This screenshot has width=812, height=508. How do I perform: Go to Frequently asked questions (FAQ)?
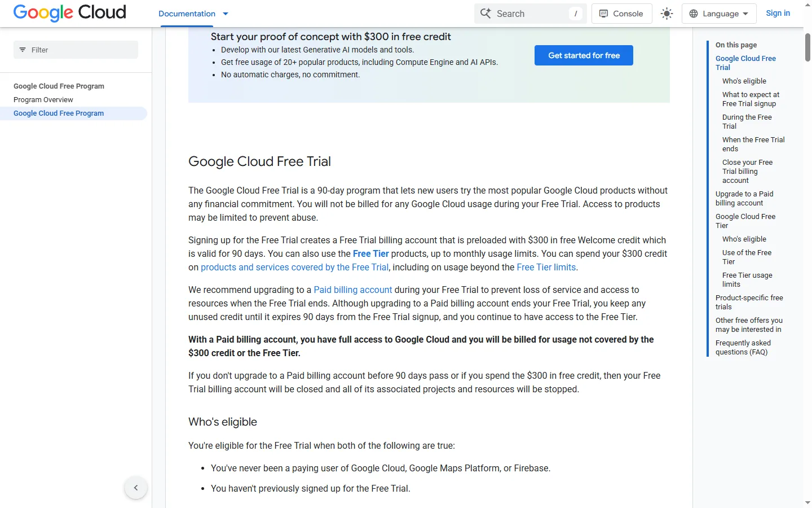point(743,348)
